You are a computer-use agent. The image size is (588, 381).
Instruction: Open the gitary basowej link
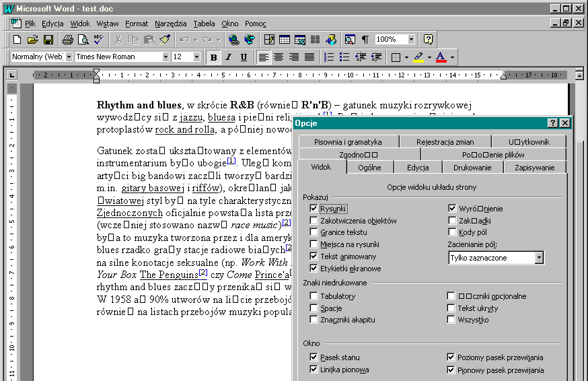(153, 188)
